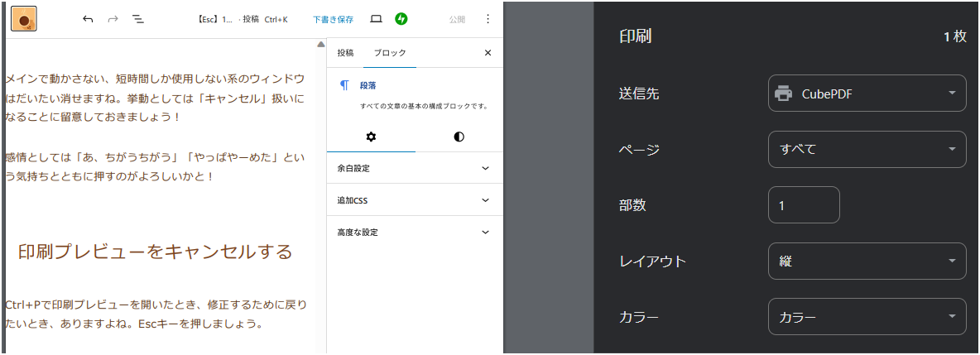
Task: Undo the last edit
Action: 88,19
